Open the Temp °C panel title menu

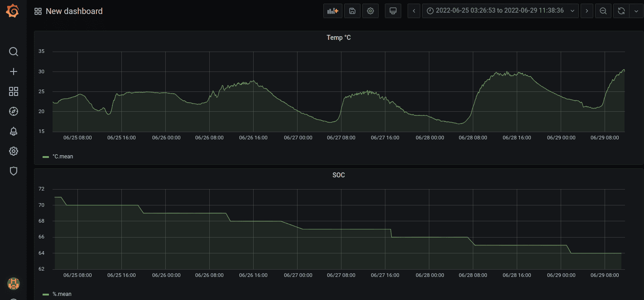(339, 38)
